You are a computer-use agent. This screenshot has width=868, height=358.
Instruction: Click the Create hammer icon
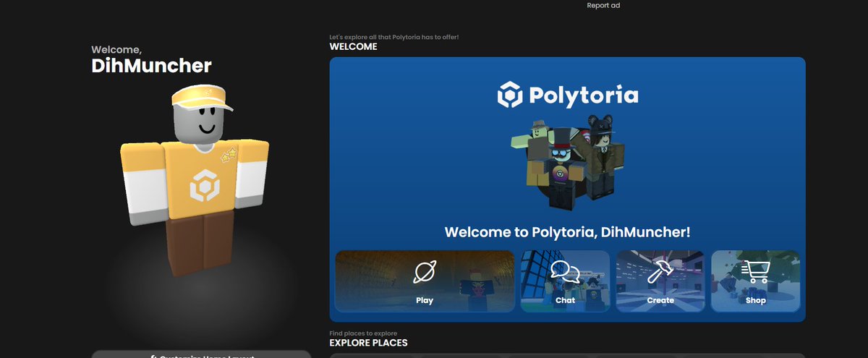(x=660, y=272)
